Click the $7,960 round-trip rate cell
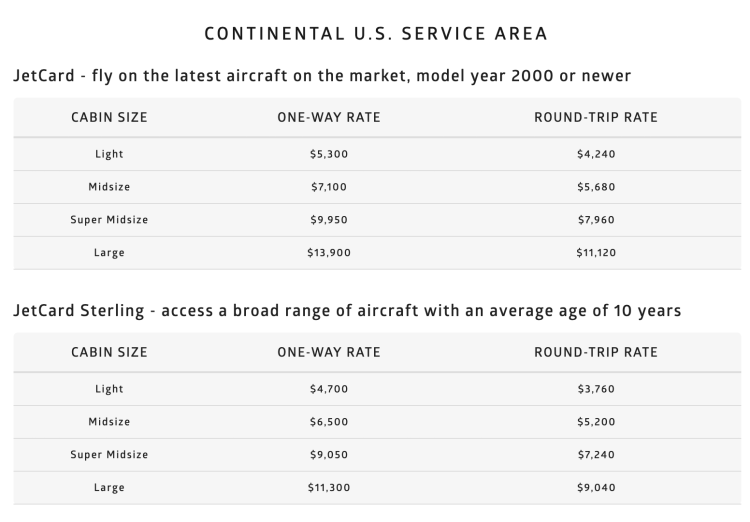 596,220
